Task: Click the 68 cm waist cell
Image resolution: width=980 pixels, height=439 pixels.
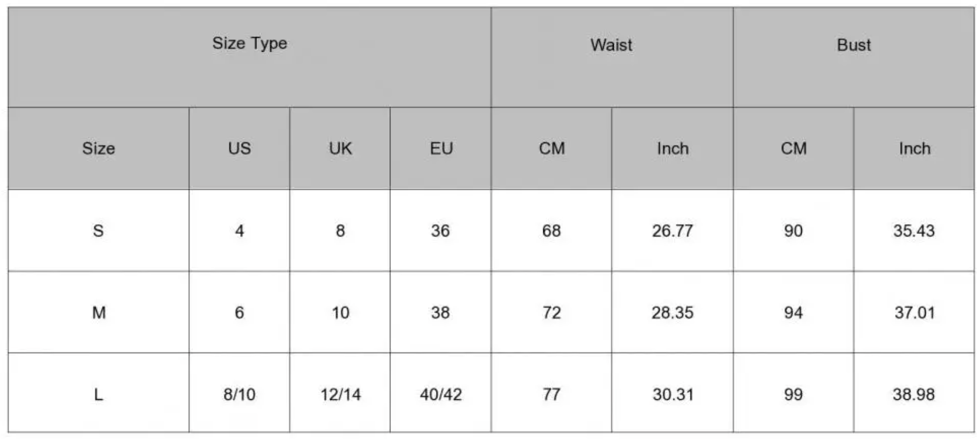Action: tap(551, 231)
